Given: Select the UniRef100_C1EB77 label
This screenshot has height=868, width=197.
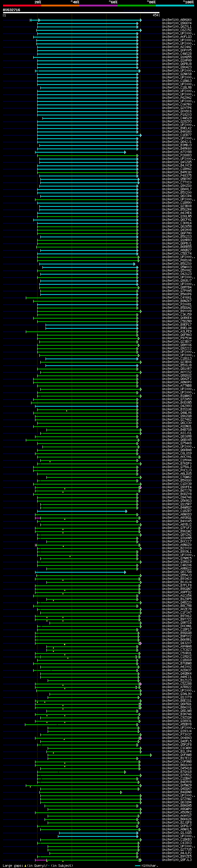Looking at the screenshot, I should point(177,135).
